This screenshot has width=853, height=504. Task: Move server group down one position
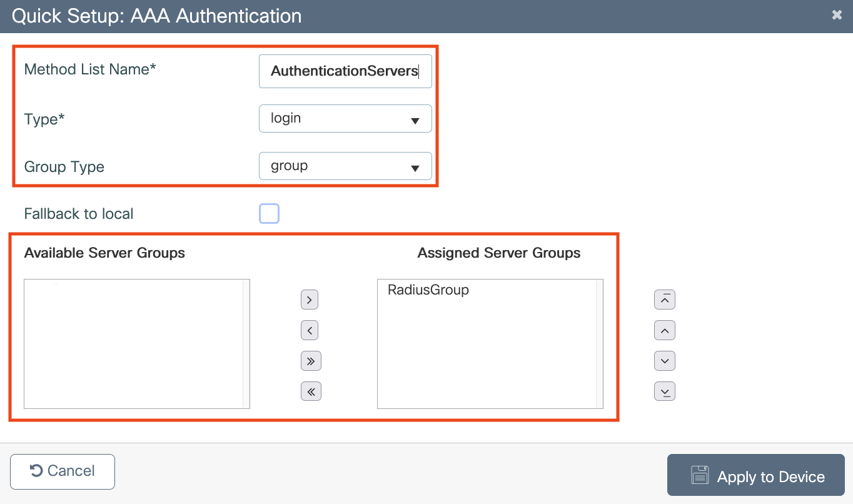[x=664, y=361]
